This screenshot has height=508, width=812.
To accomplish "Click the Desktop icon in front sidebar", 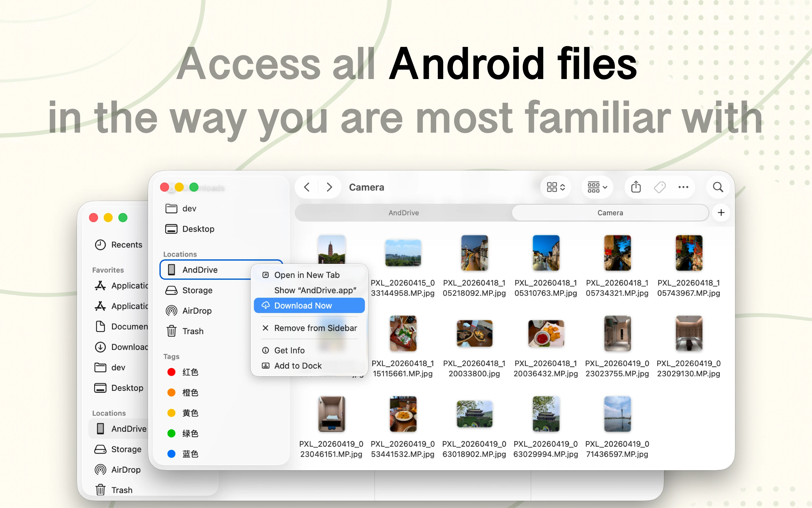I will coord(171,229).
